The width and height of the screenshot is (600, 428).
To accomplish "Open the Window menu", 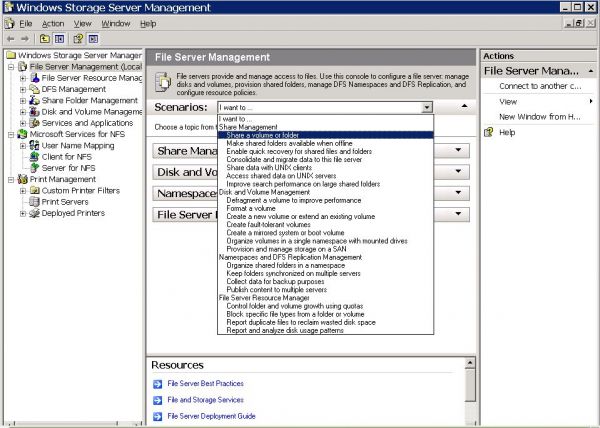I will [116, 24].
